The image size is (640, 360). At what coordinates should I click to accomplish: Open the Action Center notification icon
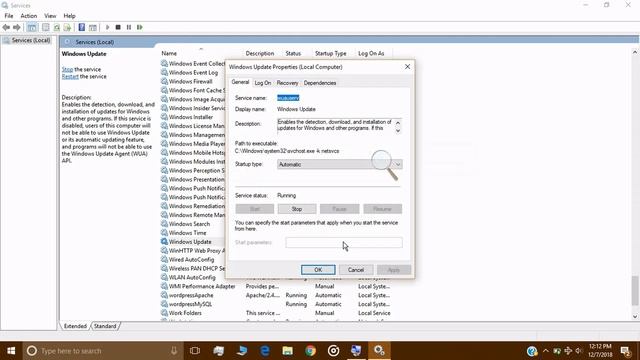click(626, 351)
